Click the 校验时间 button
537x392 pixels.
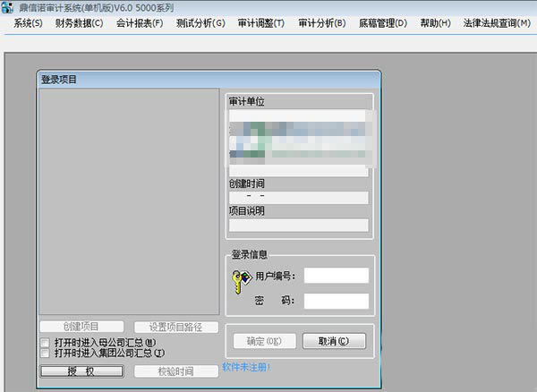pos(175,371)
